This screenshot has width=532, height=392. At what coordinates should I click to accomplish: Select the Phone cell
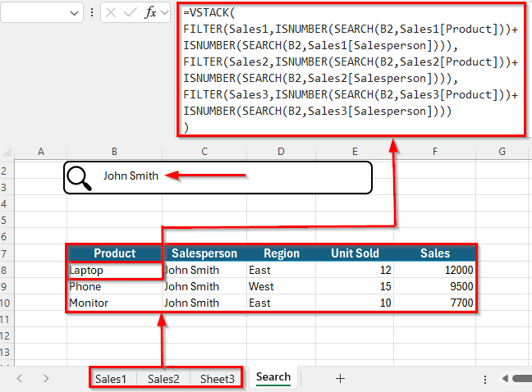(114, 286)
